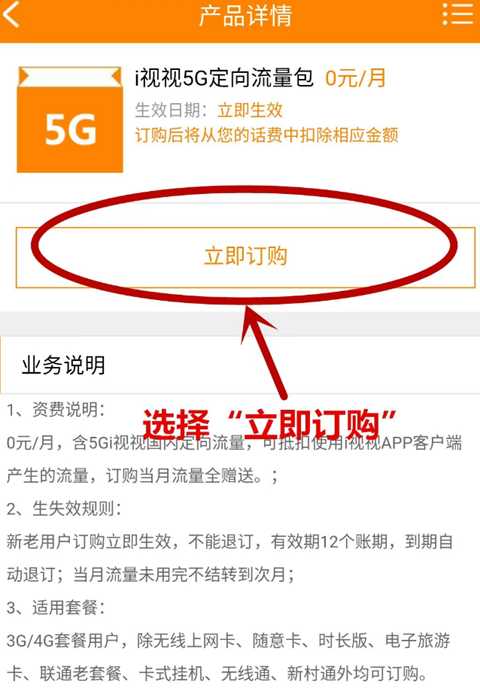The image size is (480, 688).
Task: Tap the back arrow icon
Action: coord(11,14)
